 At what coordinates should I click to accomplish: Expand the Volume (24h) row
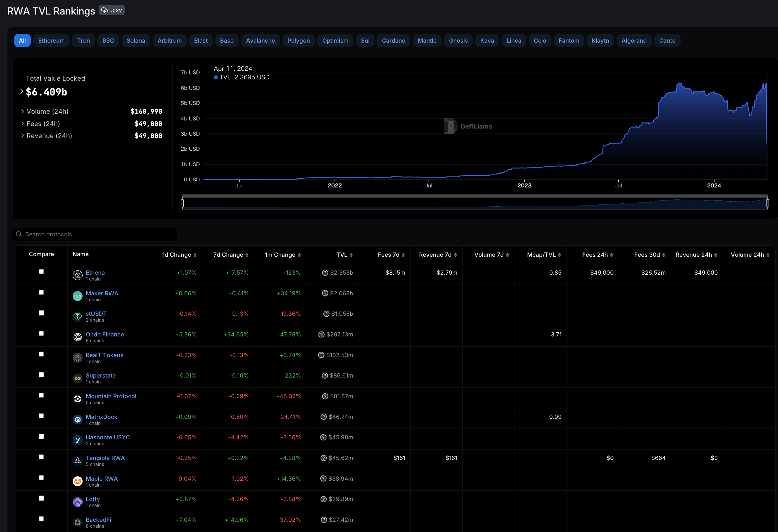point(23,111)
